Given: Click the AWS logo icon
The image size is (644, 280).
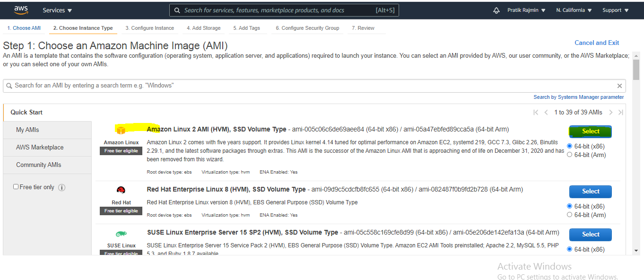Looking at the screenshot, I should (21, 10).
